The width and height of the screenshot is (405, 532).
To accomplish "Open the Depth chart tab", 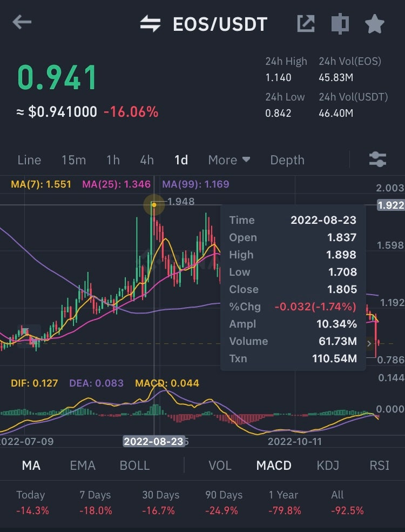I will 287,160.
